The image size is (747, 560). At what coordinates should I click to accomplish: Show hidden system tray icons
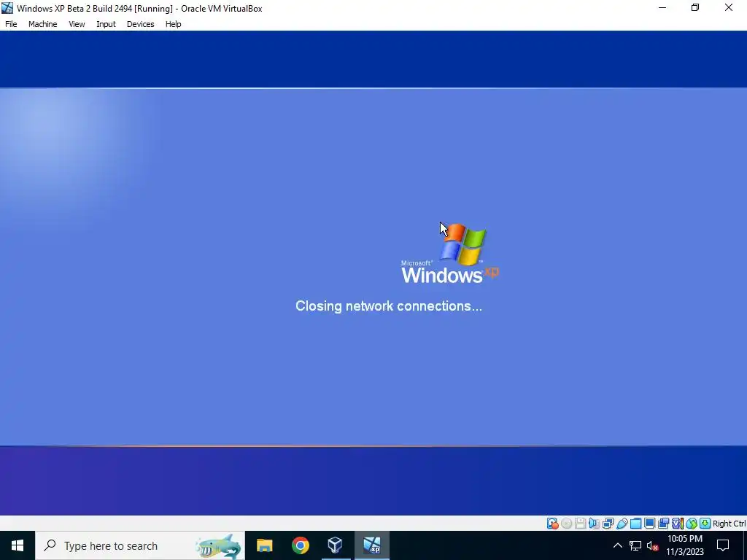coord(617,545)
